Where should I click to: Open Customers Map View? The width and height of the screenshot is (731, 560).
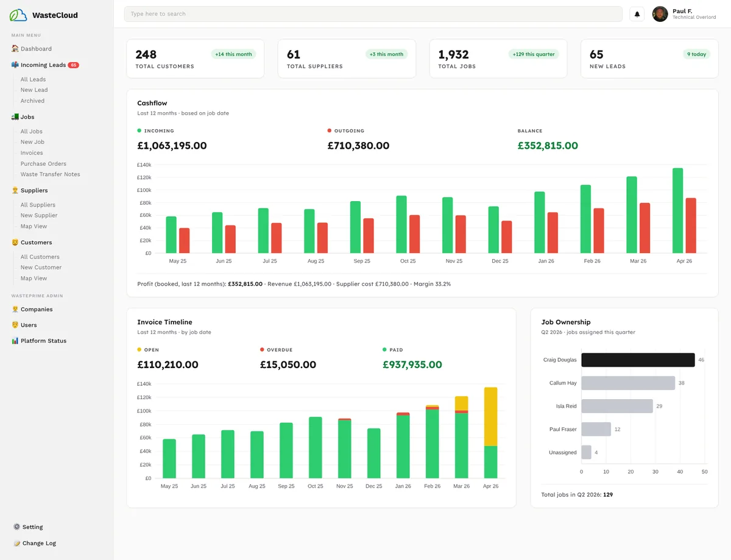pos(34,278)
